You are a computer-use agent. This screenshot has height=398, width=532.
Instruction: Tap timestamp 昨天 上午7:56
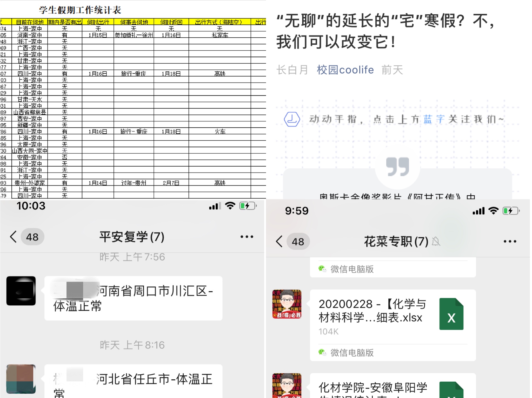coord(132,257)
